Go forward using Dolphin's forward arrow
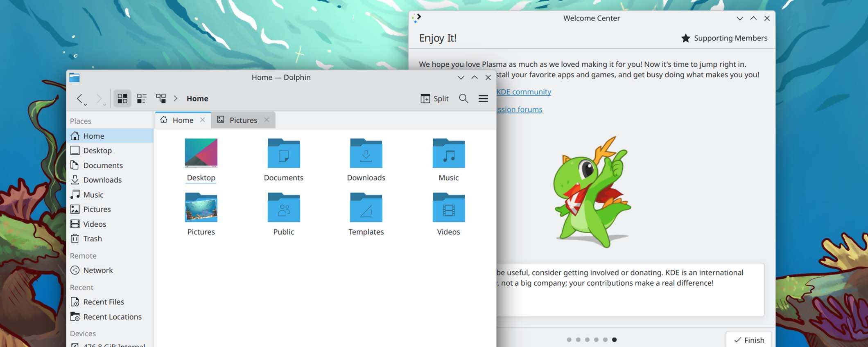This screenshot has width=868, height=347. (99, 98)
